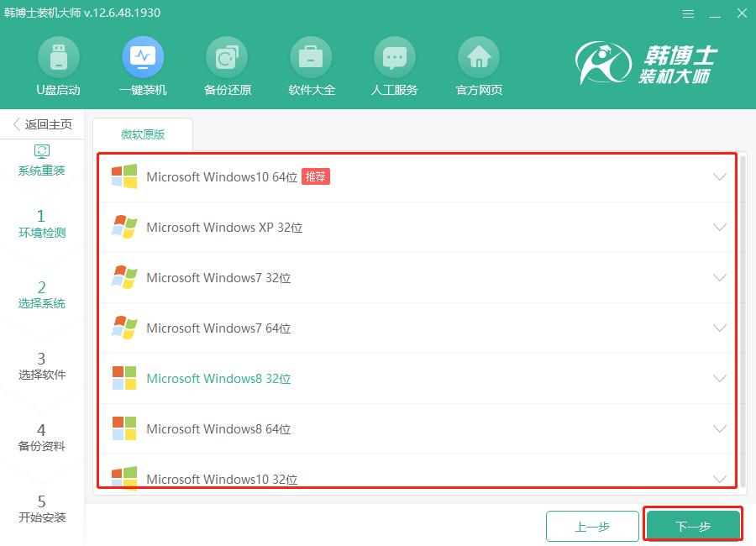The image size is (756, 546).
Task: Open the hamburger menu in title bar
Action: point(688,13)
